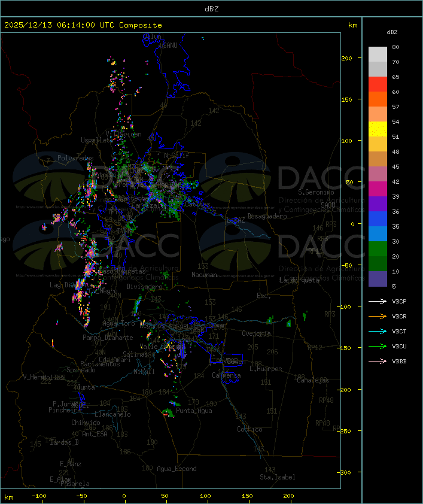The image size is (423, 504).
Task: Click the Desaguadero location label
Action: pyautogui.click(x=267, y=216)
